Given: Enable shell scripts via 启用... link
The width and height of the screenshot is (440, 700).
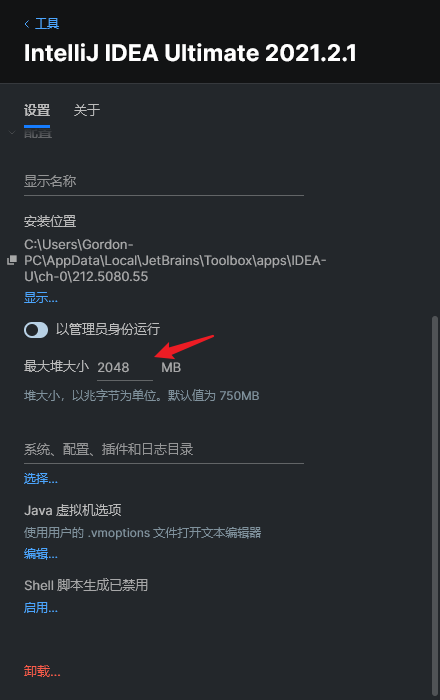Looking at the screenshot, I should [x=41, y=608].
